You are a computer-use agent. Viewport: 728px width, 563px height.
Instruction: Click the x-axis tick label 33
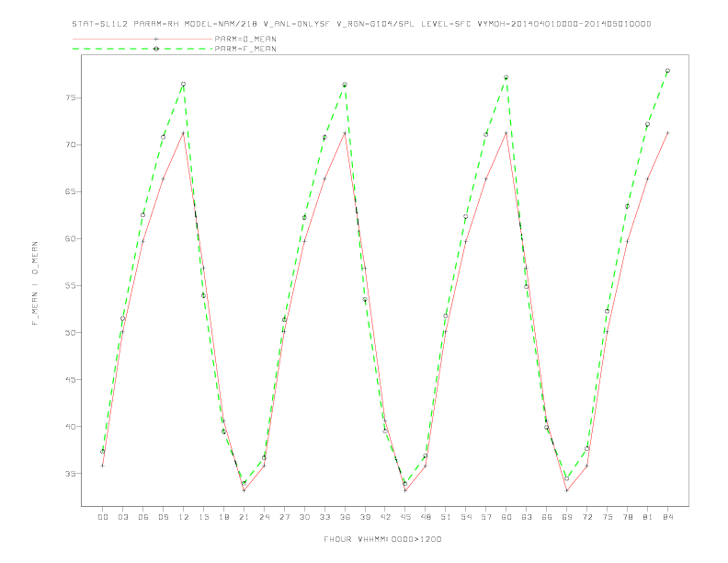[x=324, y=517]
